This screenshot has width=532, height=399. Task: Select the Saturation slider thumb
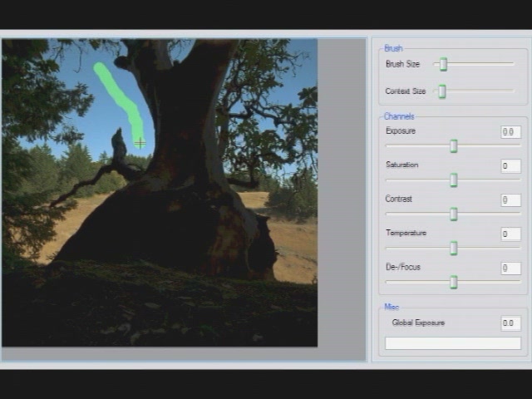click(454, 180)
